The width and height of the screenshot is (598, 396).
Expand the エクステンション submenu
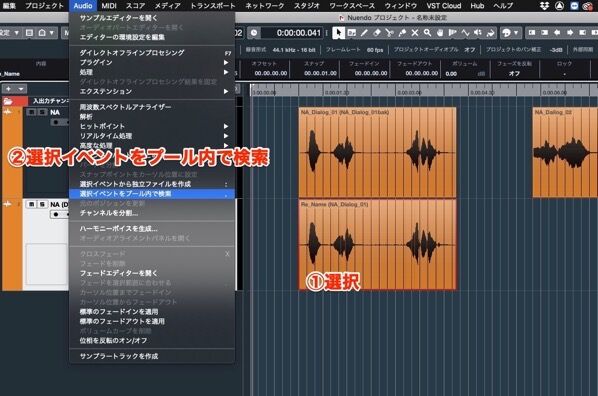tap(226, 91)
